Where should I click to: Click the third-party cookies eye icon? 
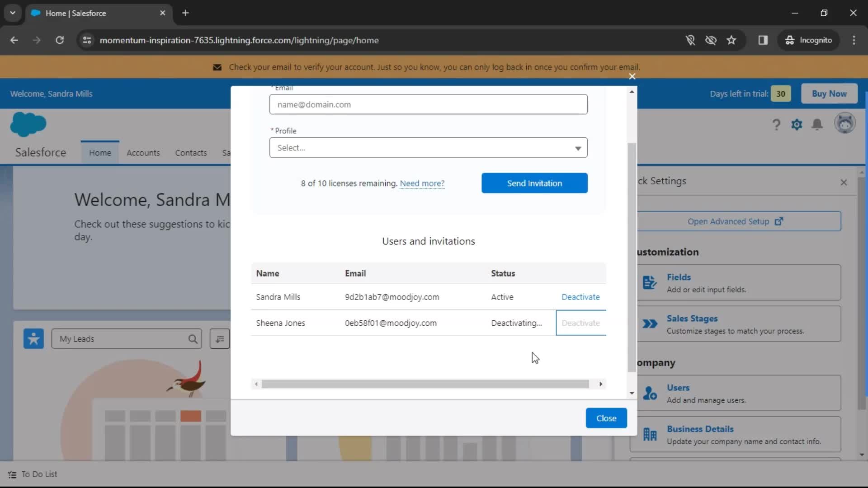point(711,40)
